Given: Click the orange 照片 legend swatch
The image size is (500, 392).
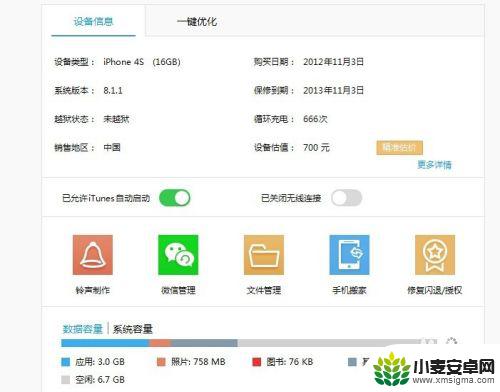Looking at the screenshot, I should pyautogui.click(x=161, y=362).
